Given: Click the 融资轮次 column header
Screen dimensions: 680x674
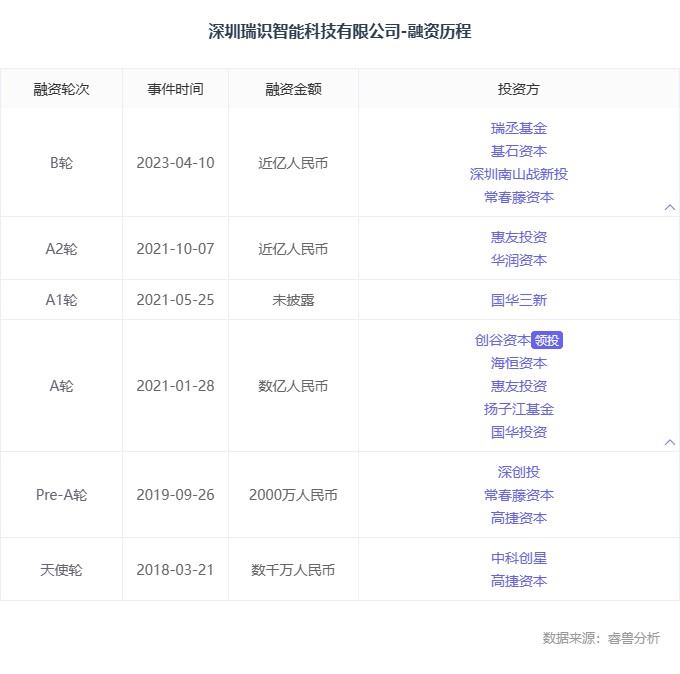Looking at the screenshot, I should pos(62,89).
